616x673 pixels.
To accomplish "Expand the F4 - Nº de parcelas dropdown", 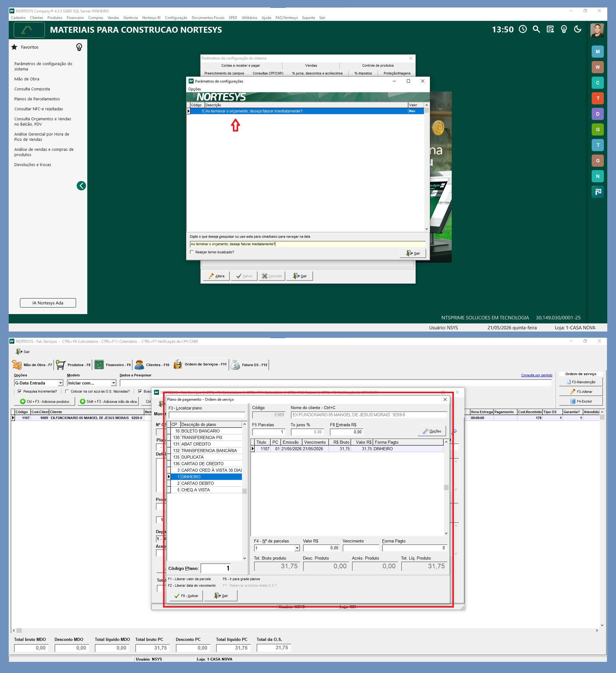I will tap(297, 548).
